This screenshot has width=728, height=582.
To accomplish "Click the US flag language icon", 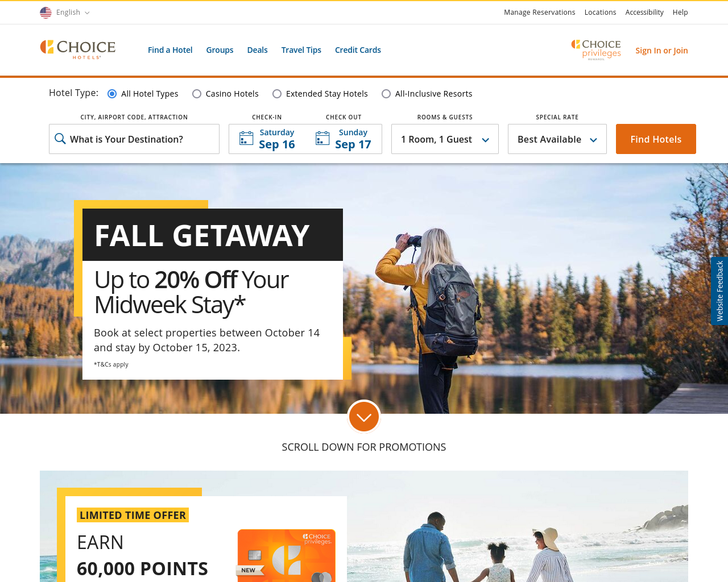I will pyautogui.click(x=45, y=13).
